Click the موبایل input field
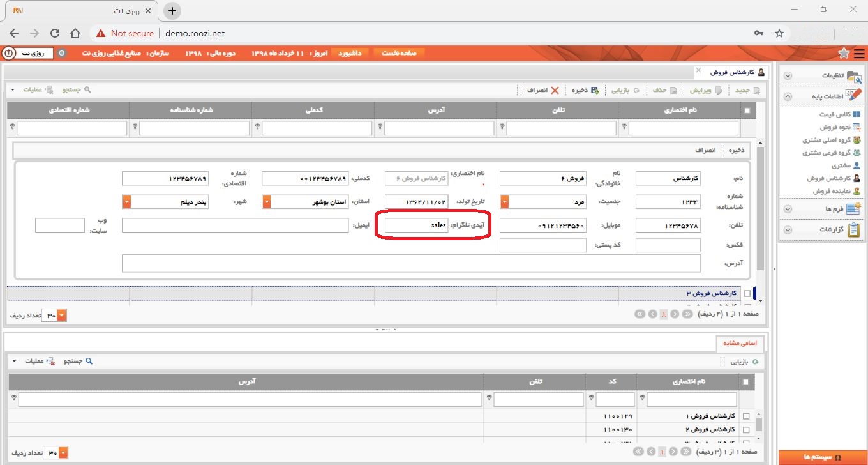The image size is (868, 465). pos(542,225)
